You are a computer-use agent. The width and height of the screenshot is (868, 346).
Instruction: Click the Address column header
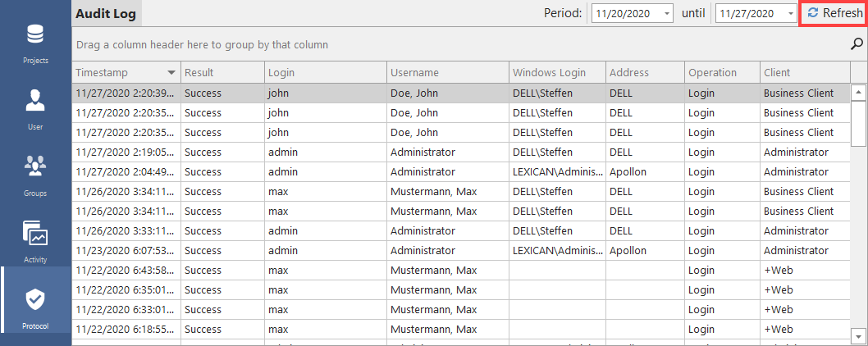click(645, 73)
